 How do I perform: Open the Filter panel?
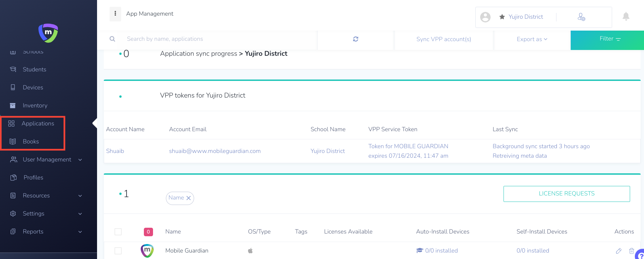[x=607, y=40]
